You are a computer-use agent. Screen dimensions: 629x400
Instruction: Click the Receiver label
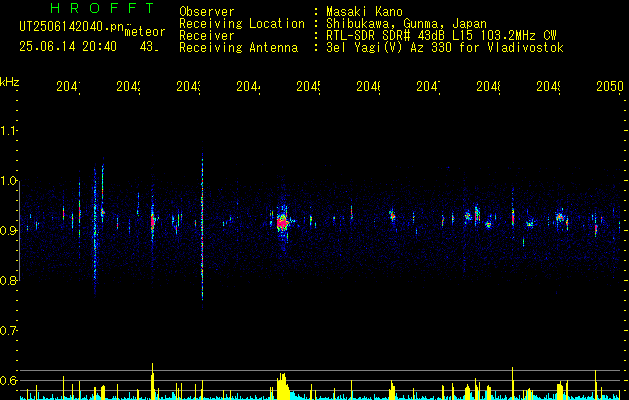(x=207, y=36)
